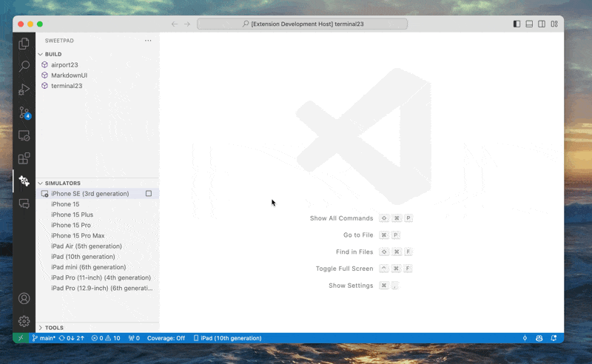Viewport: 592px width, 364px height.
Task: Open Remote Explorer in activity bar
Action: pos(24,136)
